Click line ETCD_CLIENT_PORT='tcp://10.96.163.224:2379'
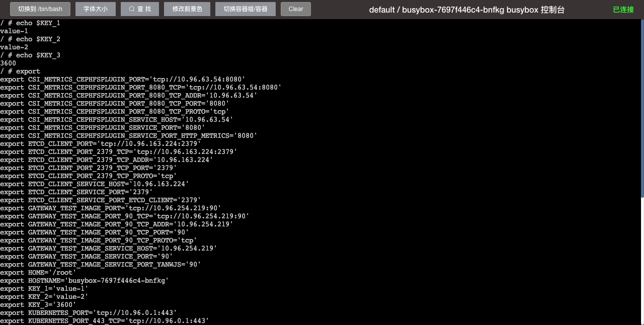 (x=101, y=144)
